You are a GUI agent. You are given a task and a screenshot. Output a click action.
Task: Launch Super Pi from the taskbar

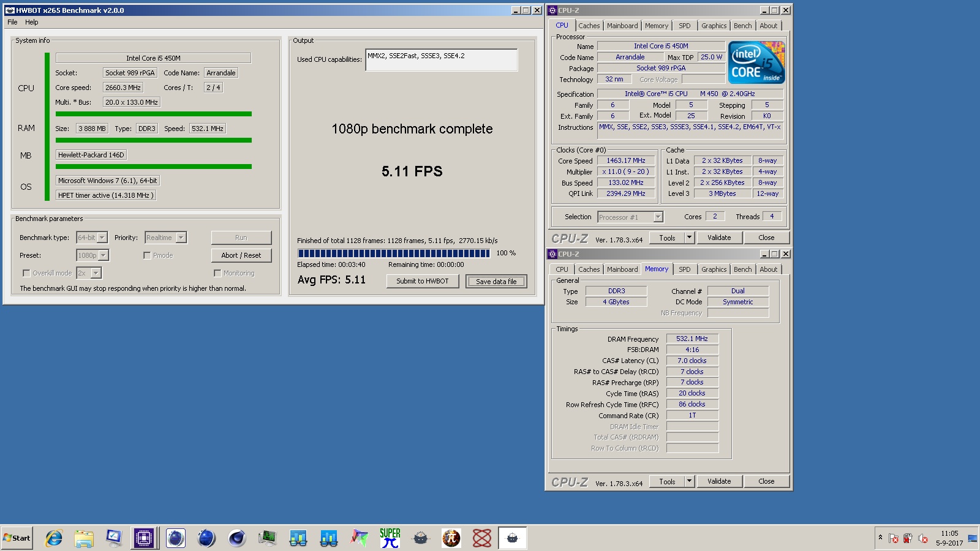pyautogui.click(x=390, y=538)
